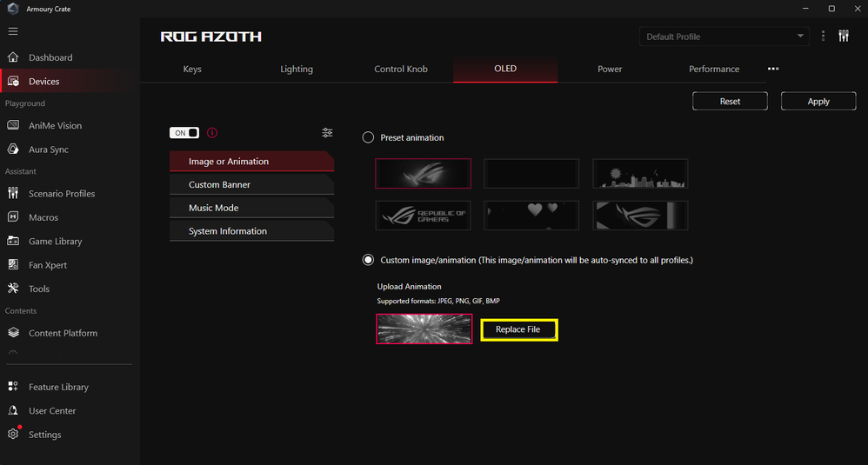Click the top-right equalizer settings icon
Viewport: 868px width, 465px height.
point(844,36)
